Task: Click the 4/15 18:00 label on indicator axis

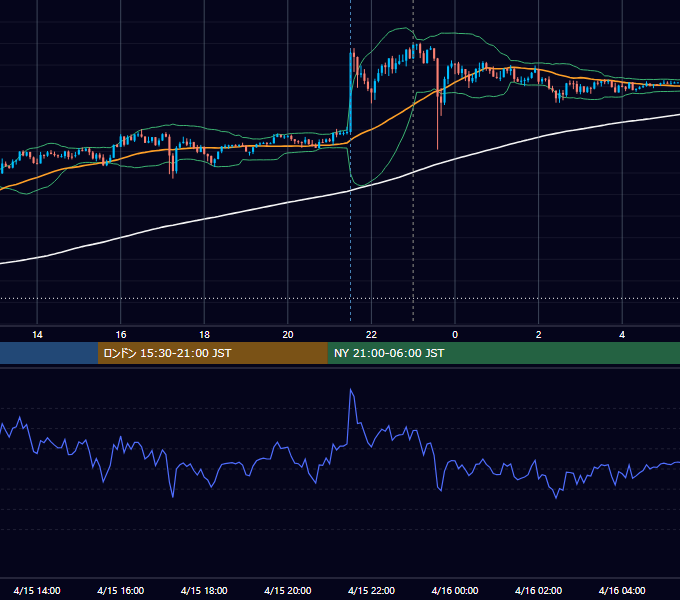Action: point(204,590)
